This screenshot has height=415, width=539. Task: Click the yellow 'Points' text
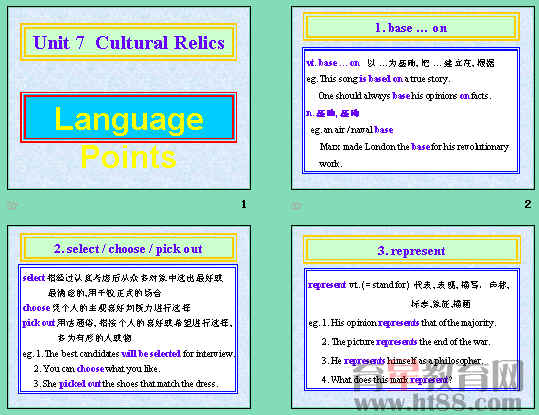pyautogui.click(x=129, y=157)
